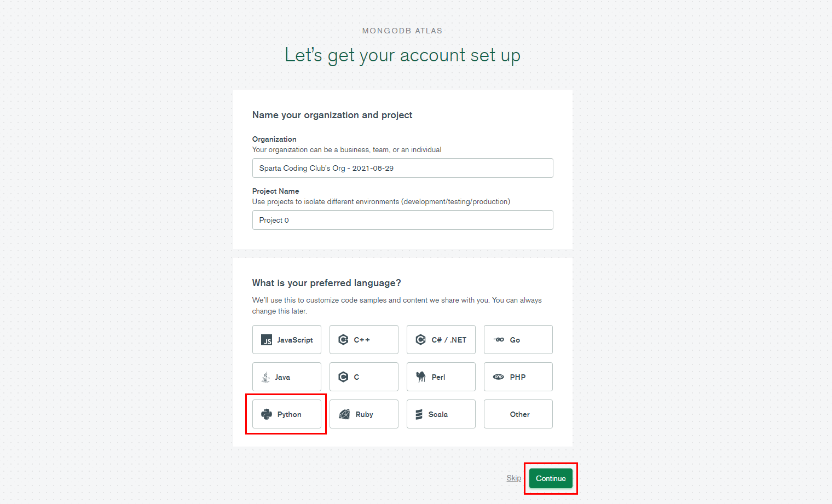
Task: Pick the C language icon
Action: click(x=343, y=377)
